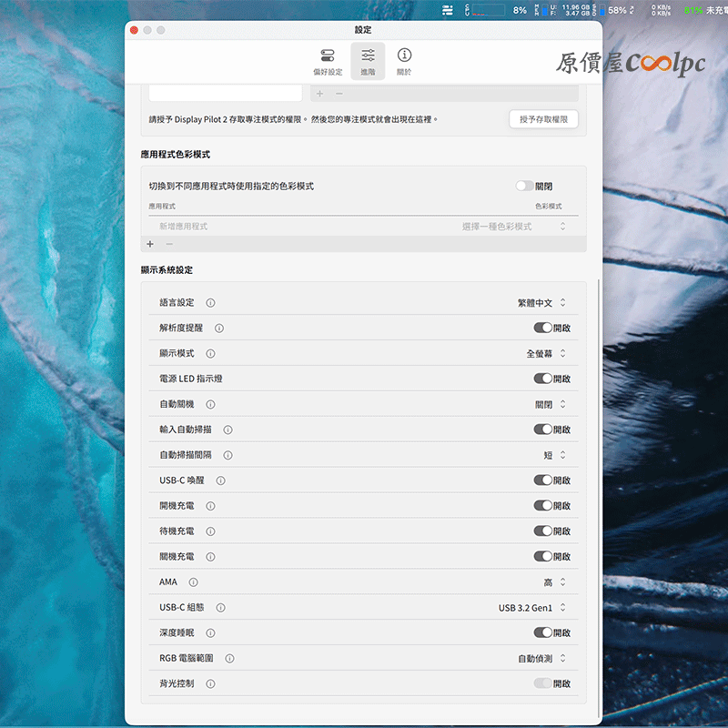Click info icon next to USB-C 組態
Screen dimensions: 728x728
221,607
